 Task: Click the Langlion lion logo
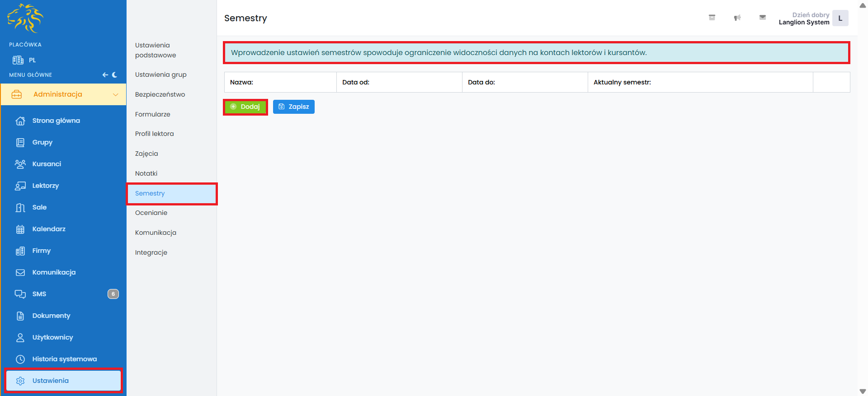click(25, 19)
